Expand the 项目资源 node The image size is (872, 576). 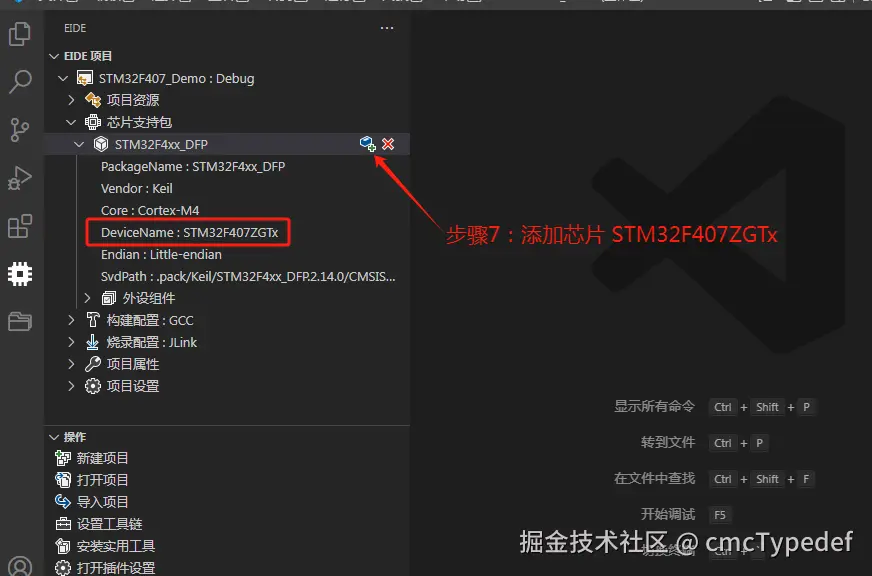[x=71, y=100]
